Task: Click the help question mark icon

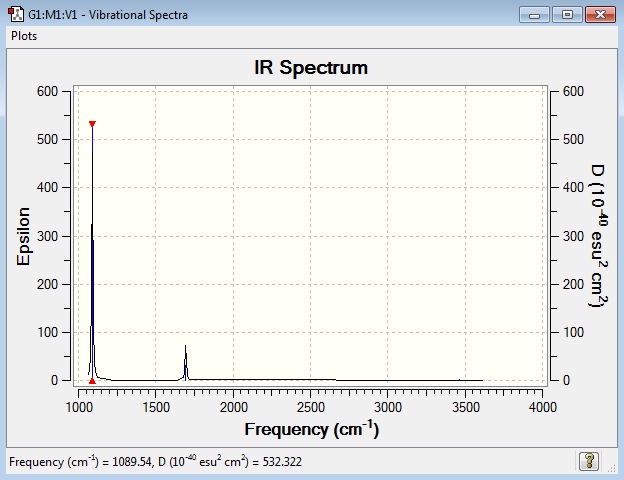Action: point(589,461)
